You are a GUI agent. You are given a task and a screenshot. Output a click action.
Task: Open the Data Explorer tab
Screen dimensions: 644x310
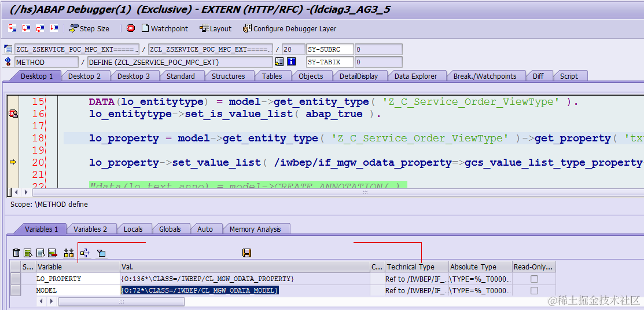click(x=415, y=76)
